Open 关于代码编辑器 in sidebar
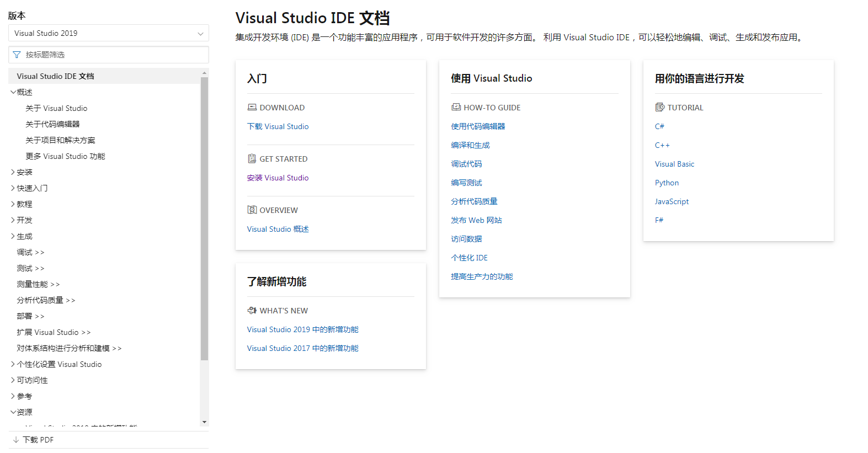 pyautogui.click(x=52, y=124)
